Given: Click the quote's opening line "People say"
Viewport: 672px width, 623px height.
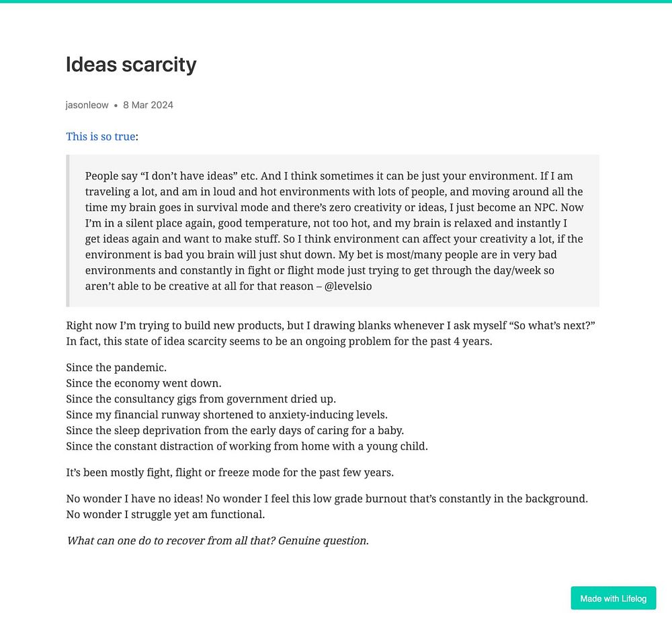Looking at the screenshot, I should pyautogui.click(x=108, y=176).
